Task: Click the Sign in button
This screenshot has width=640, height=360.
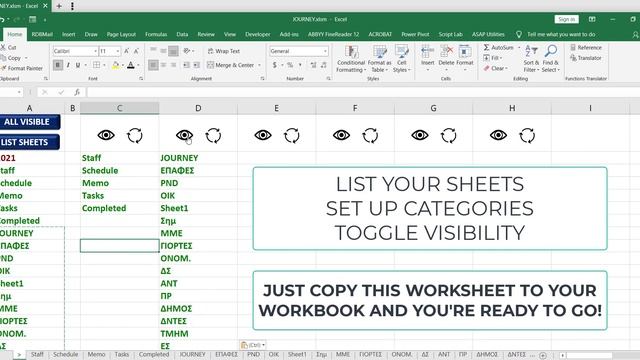Action: 567,19
